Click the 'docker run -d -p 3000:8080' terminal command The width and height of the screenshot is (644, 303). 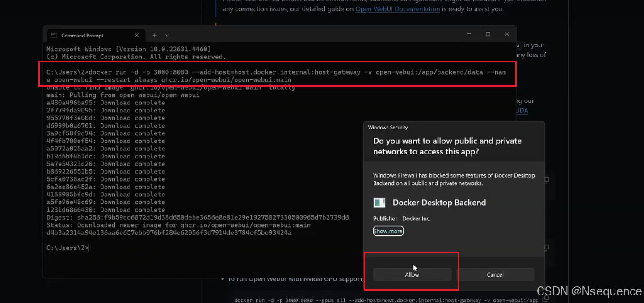point(276,76)
